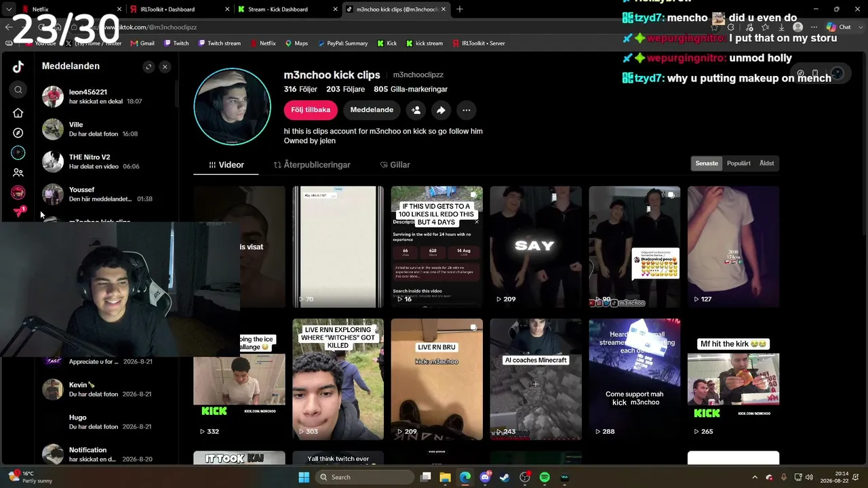Open the volume control in system tray
Screen dimensions: 868x488
pos(809,477)
